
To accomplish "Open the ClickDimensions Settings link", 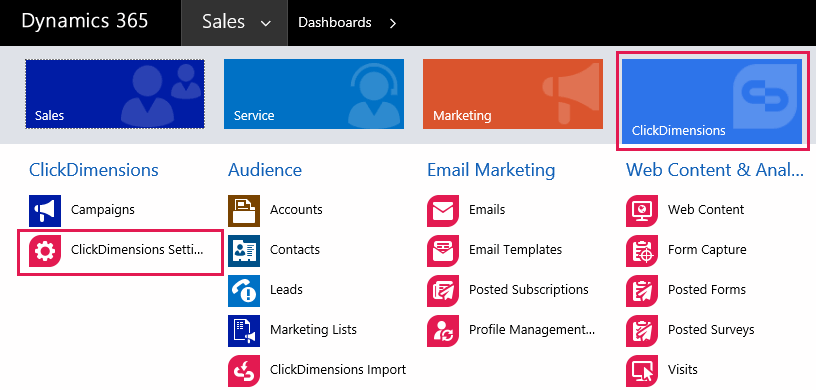I will (x=137, y=250).
